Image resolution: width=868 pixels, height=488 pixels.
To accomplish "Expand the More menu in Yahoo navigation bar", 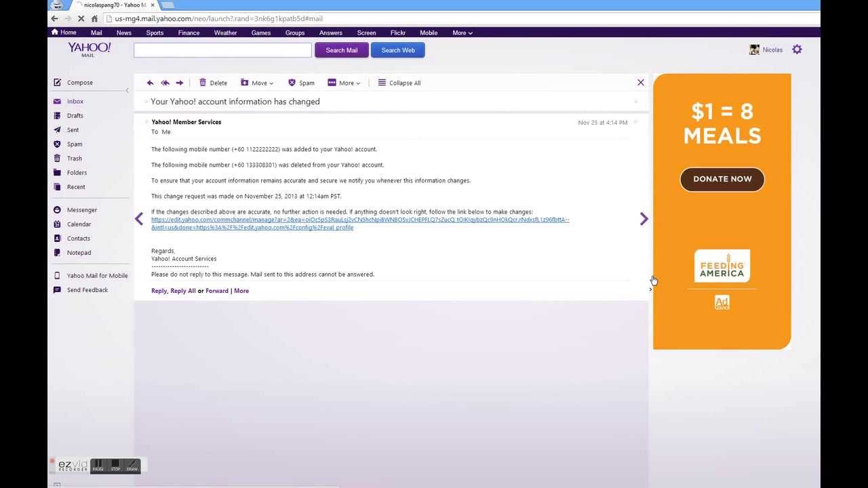I will click(462, 33).
